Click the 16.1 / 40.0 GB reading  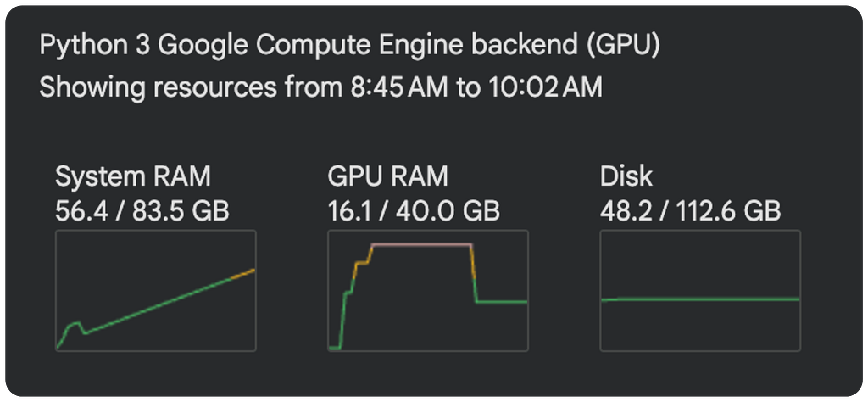[414, 211]
